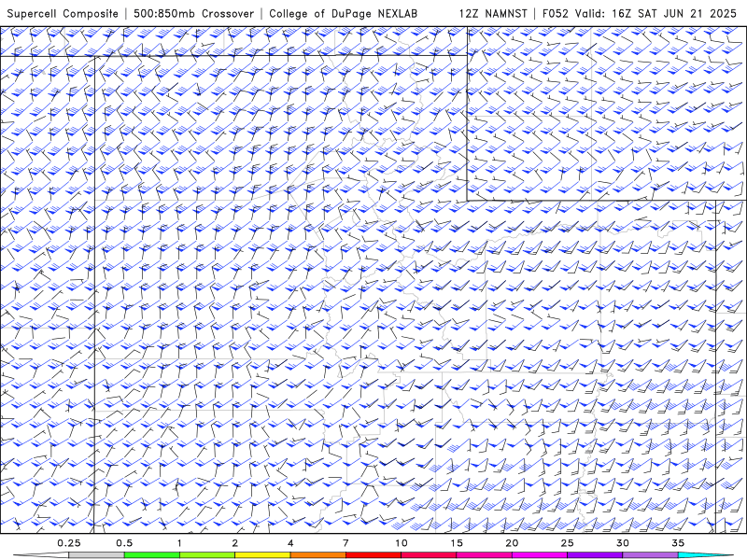This screenshot has height=560, width=747.
Task: Click the '12Z NAMNST' model run label
Action: (x=493, y=14)
